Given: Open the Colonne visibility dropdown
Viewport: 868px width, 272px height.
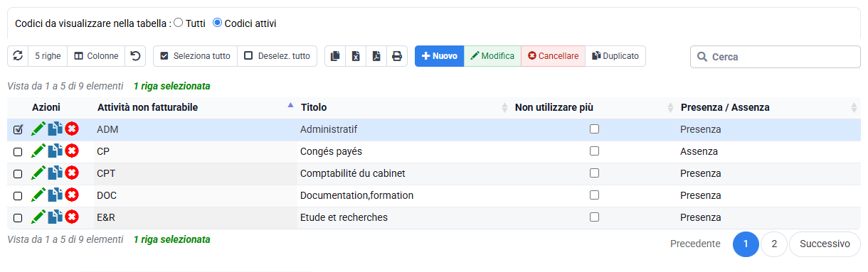Looking at the screenshot, I should coord(96,56).
